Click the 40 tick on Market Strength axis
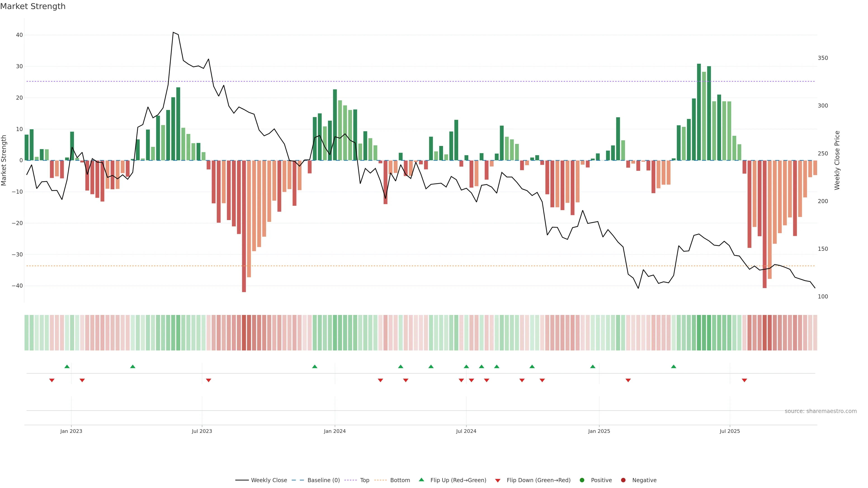This screenshot has height=488, width=868. tap(19, 35)
